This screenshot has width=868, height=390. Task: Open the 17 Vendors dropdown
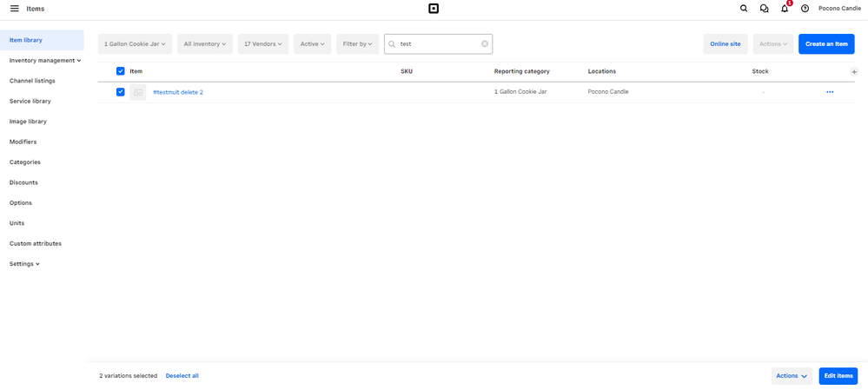[x=263, y=44]
